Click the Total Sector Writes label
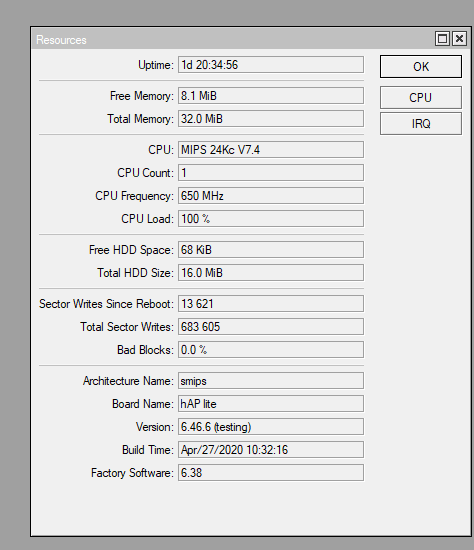The width and height of the screenshot is (474, 550). (127, 327)
